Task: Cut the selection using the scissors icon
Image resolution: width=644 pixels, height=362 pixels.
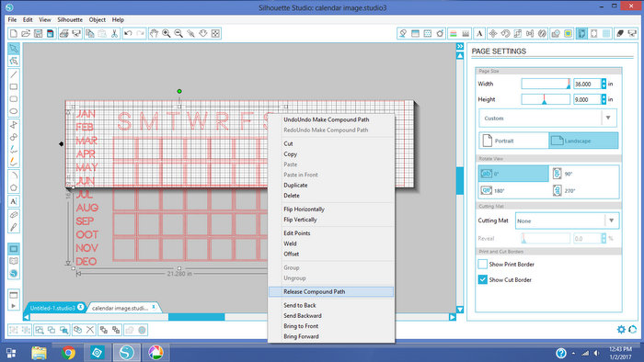Action: click(x=115, y=33)
